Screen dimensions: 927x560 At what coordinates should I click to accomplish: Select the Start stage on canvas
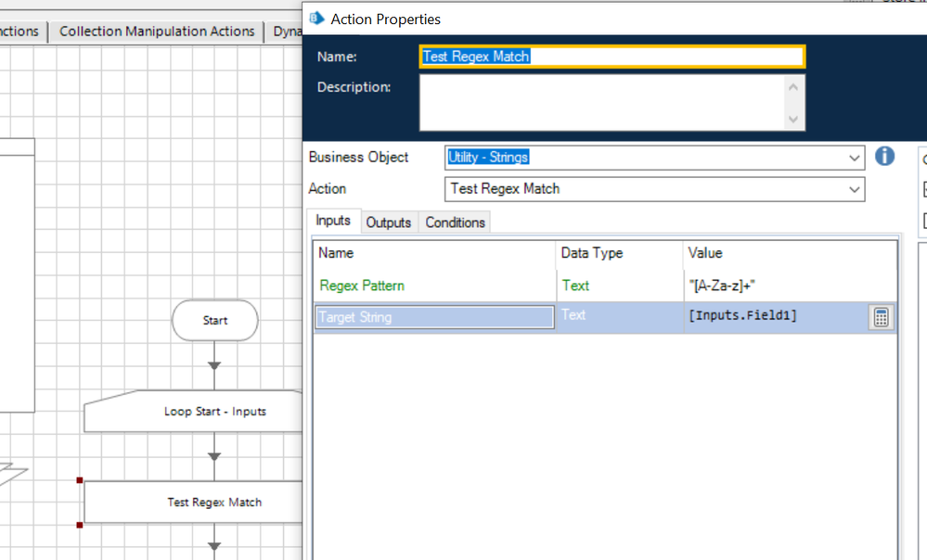(214, 321)
